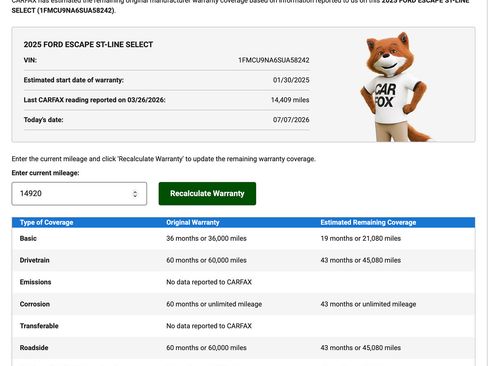The image size is (488, 366).
Task: Click Corrosion's 43 months or unlimited mileage cell
Action: point(368,304)
